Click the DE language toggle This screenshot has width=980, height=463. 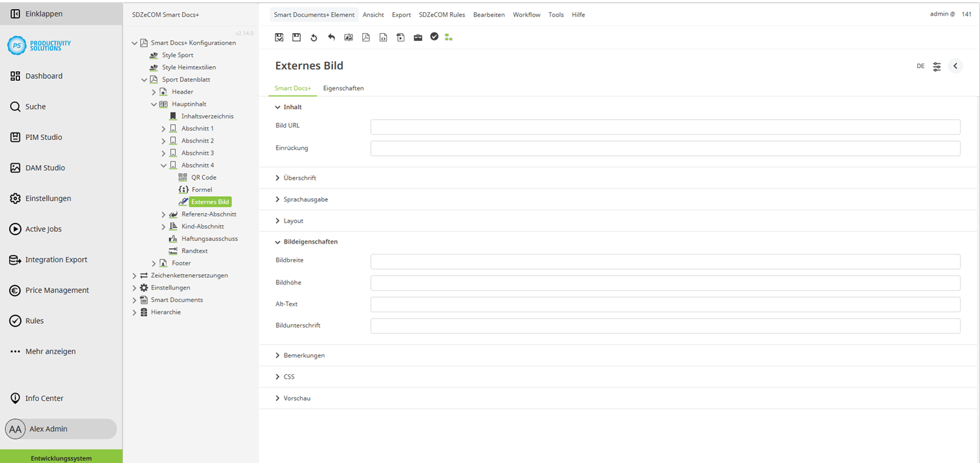click(x=920, y=65)
